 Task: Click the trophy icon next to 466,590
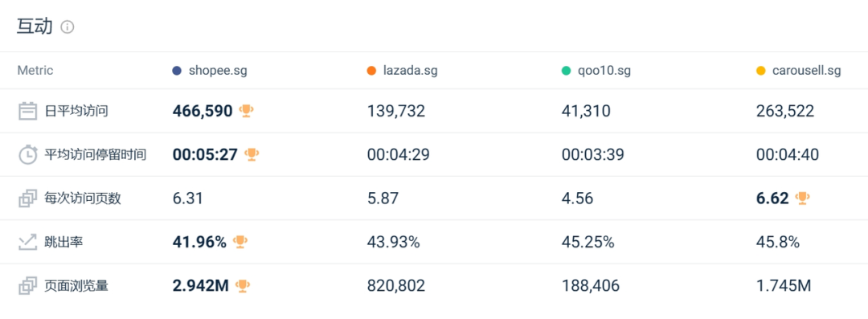click(246, 111)
